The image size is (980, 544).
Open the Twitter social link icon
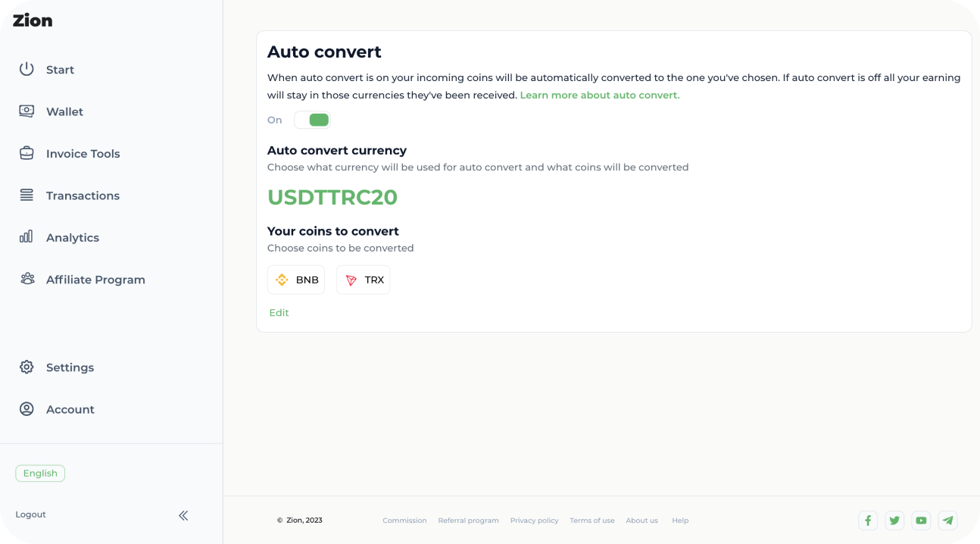[x=894, y=521]
